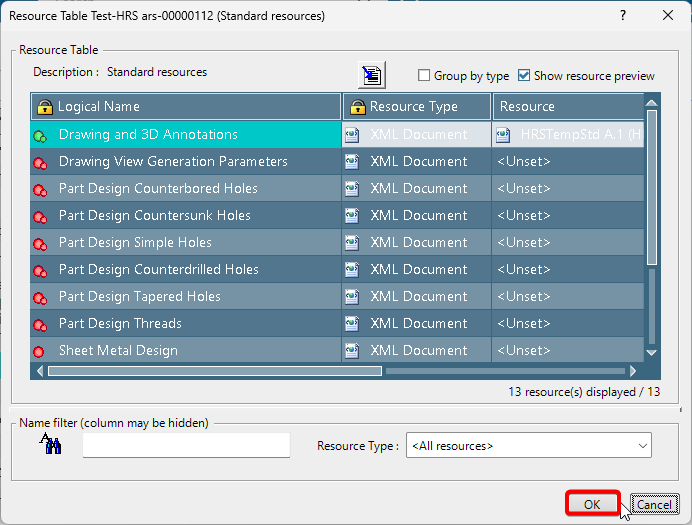Click the horizontal scrollbar left arrow

pos(40,371)
